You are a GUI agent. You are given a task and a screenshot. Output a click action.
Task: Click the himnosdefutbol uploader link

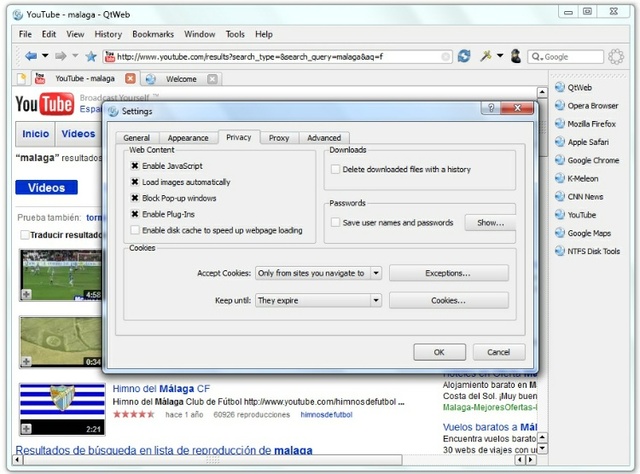click(326, 415)
